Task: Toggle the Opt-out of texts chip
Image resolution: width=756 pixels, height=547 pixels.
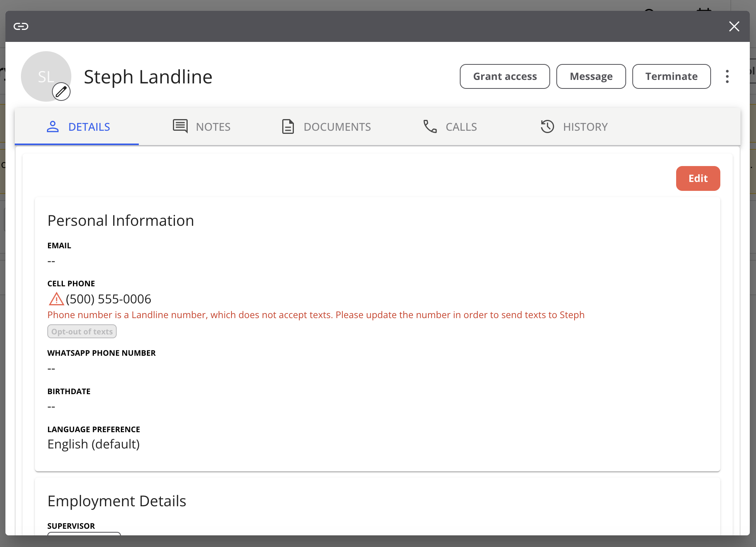Action: [x=82, y=332]
